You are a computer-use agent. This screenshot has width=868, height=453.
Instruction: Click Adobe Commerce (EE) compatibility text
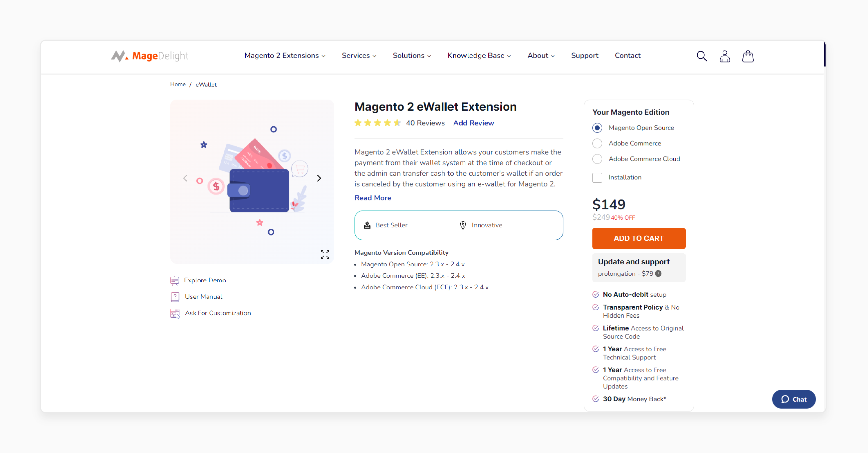[413, 276]
